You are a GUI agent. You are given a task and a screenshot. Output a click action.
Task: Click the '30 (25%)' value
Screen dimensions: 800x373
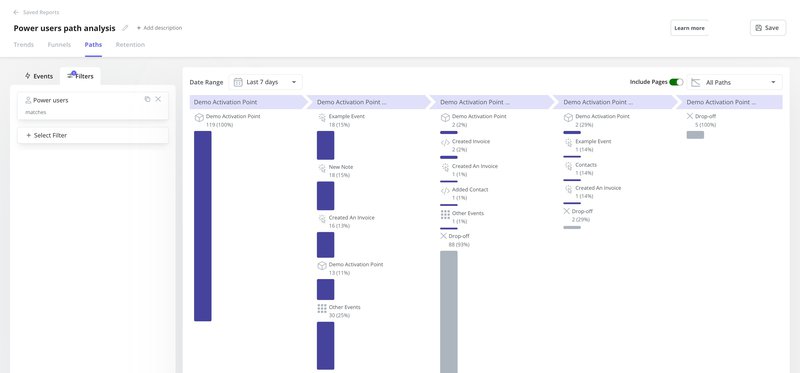pyautogui.click(x=339, y=315)
